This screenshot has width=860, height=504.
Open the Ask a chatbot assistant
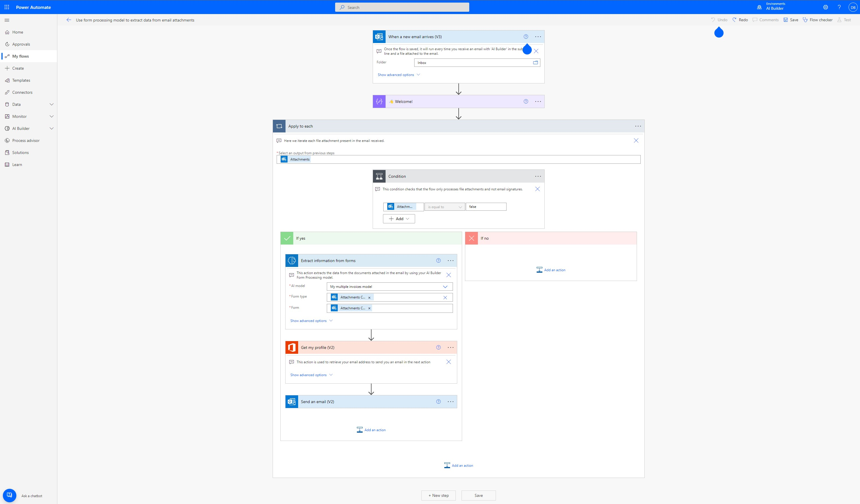(9, 495)
